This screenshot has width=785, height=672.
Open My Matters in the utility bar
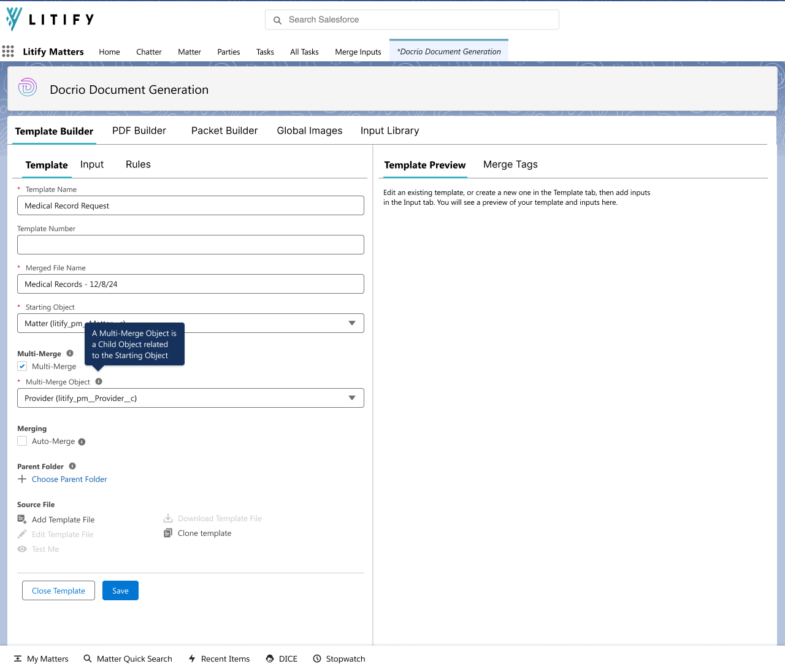click(x=41, y=659)
